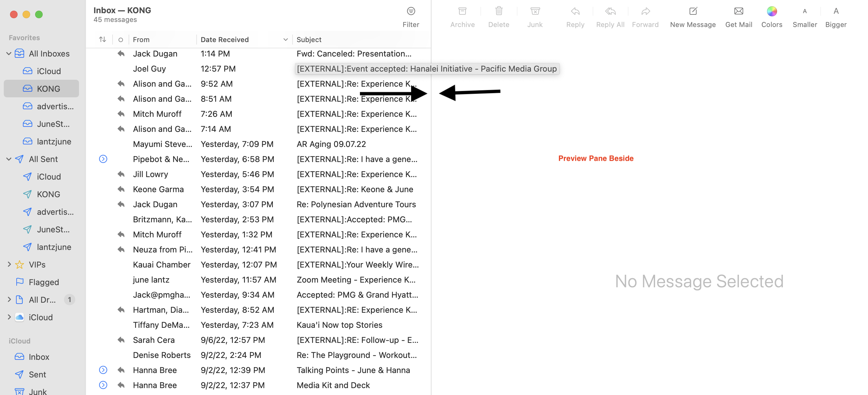Click the Forward arrow icon
This screenshot has width=868, height=395.
(x=645, y=12)
